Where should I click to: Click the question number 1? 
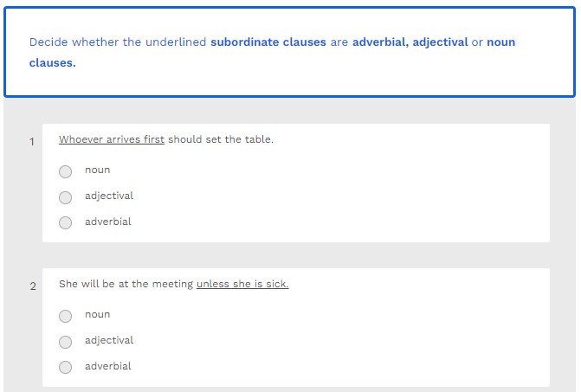[32, 142]
